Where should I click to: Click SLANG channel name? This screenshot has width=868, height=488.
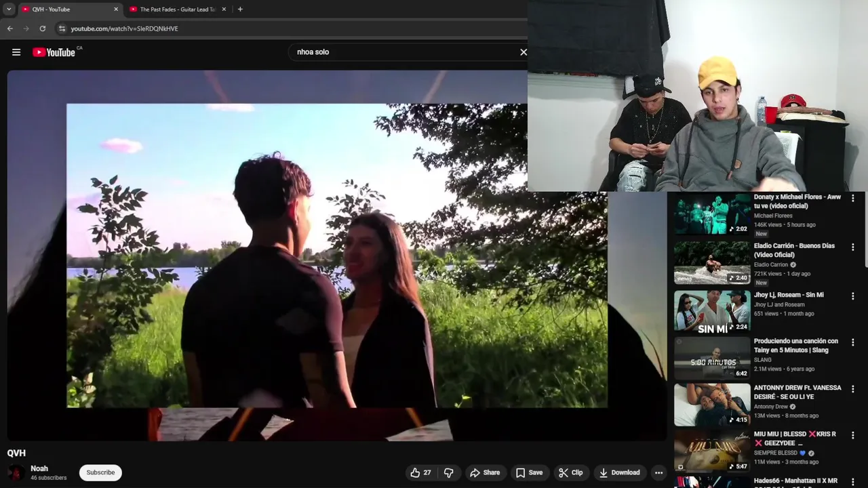[763, 360]
